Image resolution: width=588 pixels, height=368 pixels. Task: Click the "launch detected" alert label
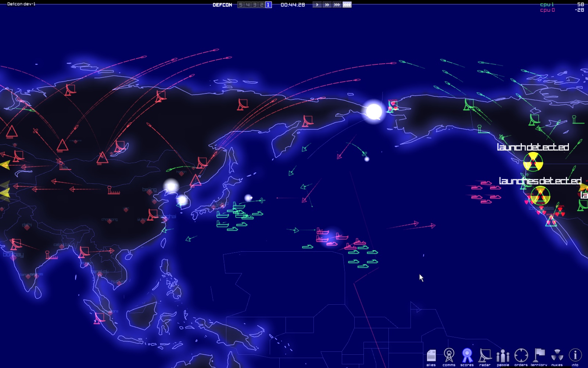[x=533, y=147]
